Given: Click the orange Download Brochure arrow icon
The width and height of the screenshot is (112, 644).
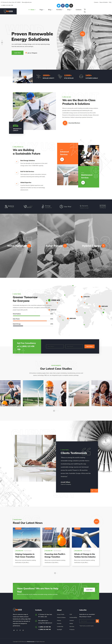Looking at the screenshot, I should pos(65,123).
